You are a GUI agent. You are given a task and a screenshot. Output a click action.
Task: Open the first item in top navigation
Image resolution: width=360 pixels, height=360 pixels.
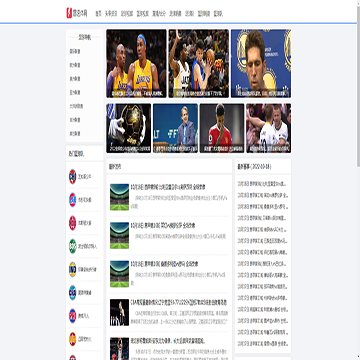pyautogui.click(x=98, y=14)
